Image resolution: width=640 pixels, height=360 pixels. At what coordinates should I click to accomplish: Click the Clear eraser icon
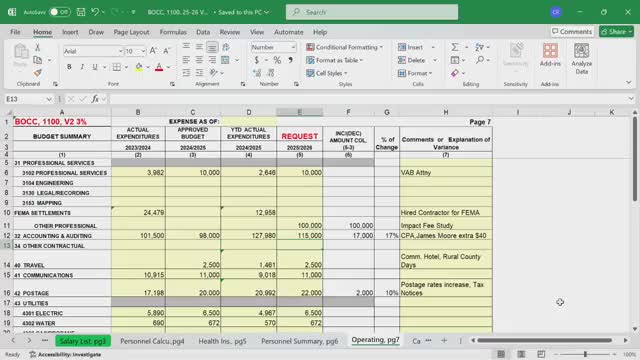455,73
